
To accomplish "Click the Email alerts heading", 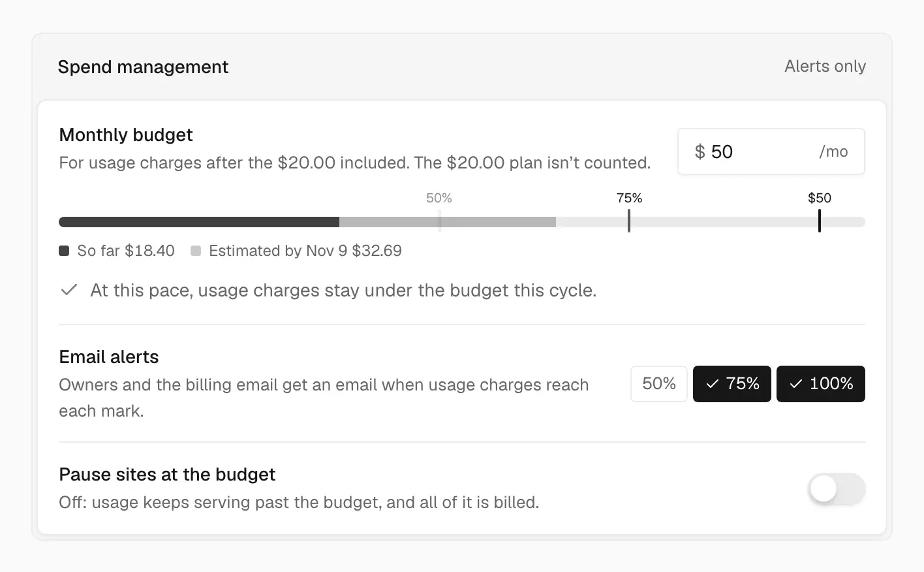I will (x=109, y=357).
